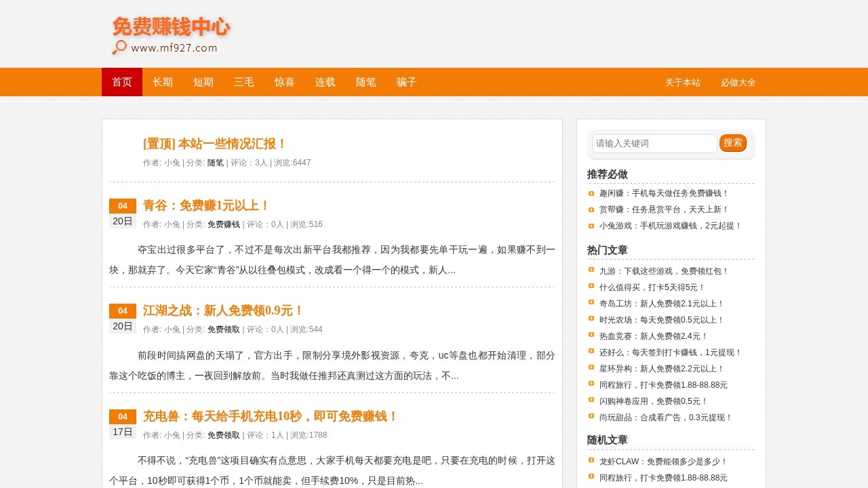868x488 pixels.
Task: Open the 充电兽 article title
Action: point(269,416)
